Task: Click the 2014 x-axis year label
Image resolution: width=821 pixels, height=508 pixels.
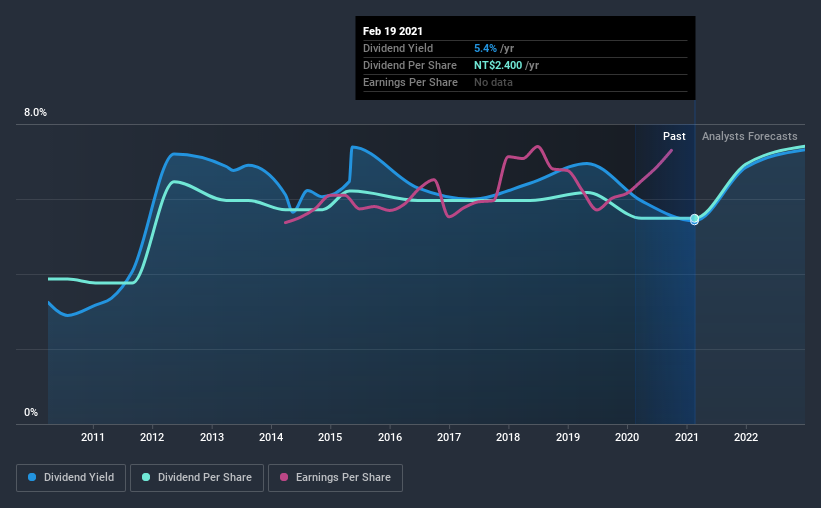Action: [x=271, y=437]
